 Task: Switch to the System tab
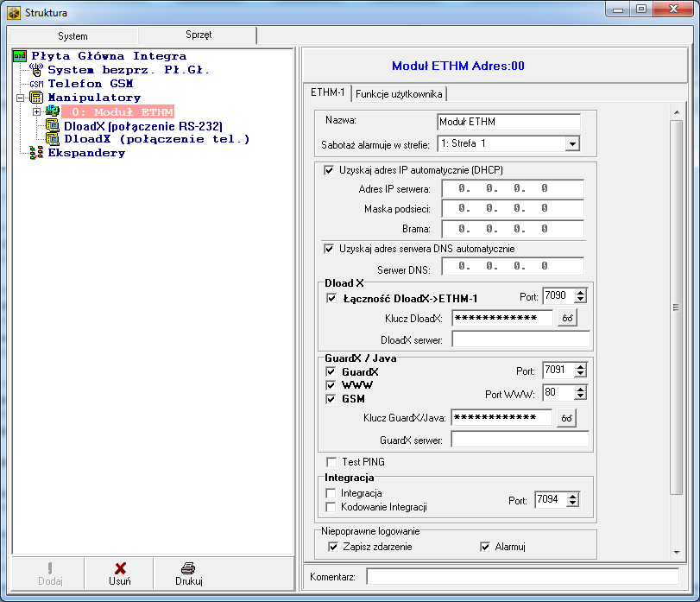tap(73, 36)
